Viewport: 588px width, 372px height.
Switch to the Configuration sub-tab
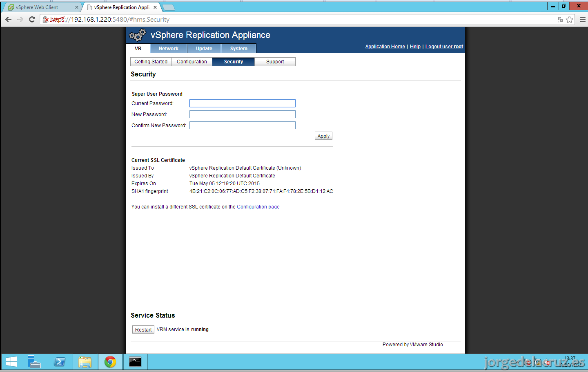click(192, 62)
